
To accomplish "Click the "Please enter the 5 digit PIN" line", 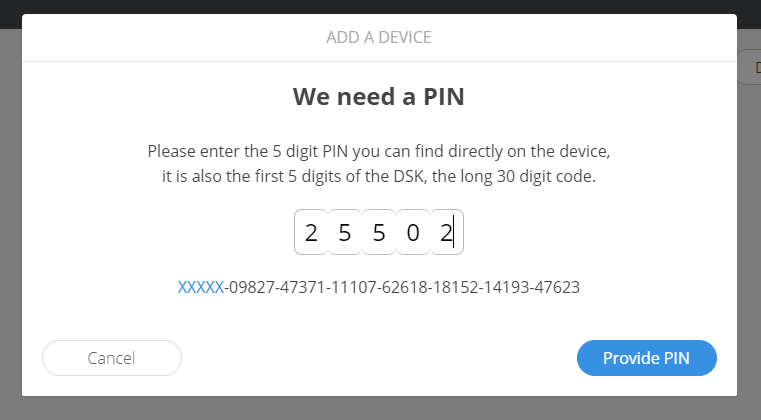I will coord(379,152).
